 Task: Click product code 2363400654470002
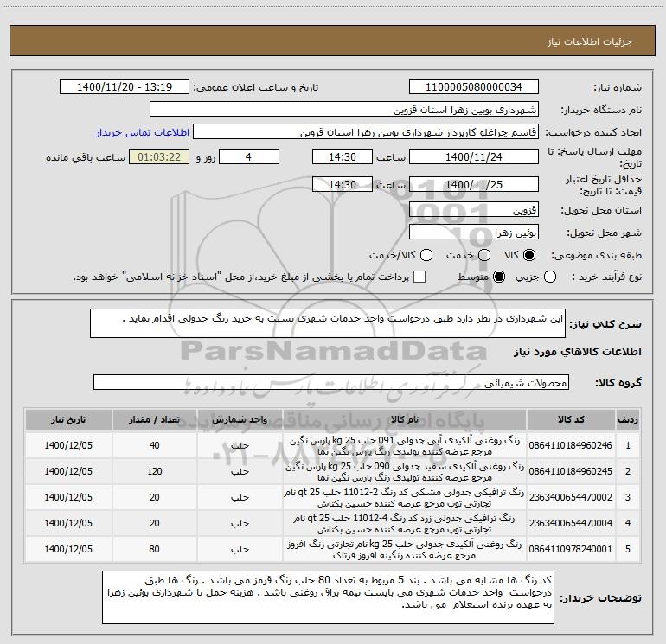point(571,497)
